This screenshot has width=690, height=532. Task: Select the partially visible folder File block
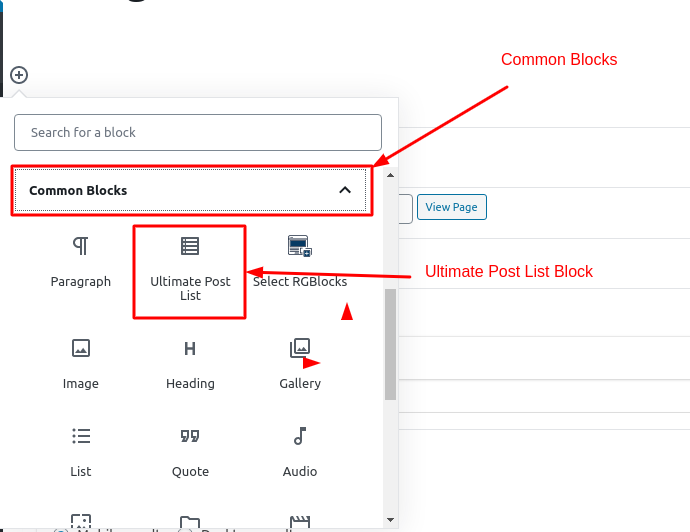pos(190,523)
